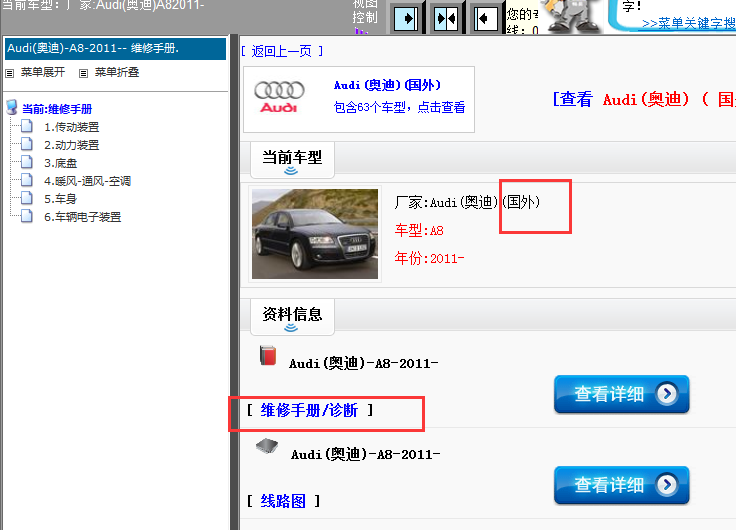Click 查看详细 button for 维修手册/诊断
The width and height of the screenshot is (736, 530).
621,394
